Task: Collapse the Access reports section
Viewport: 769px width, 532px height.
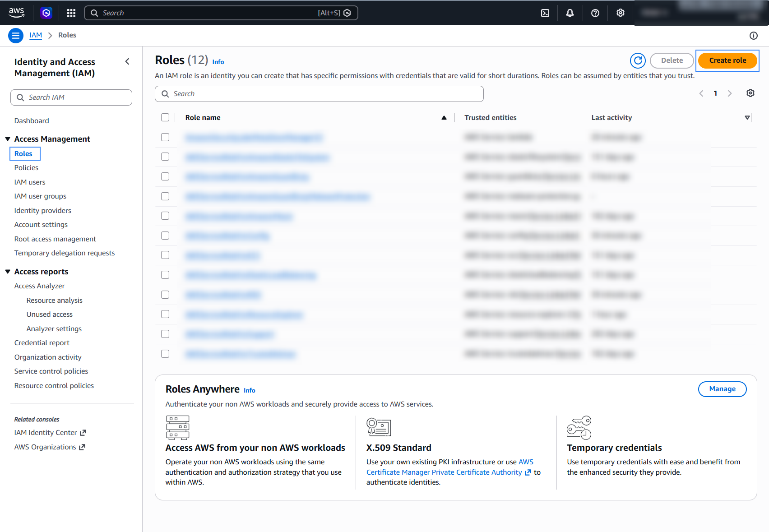Action: [8, 272]
